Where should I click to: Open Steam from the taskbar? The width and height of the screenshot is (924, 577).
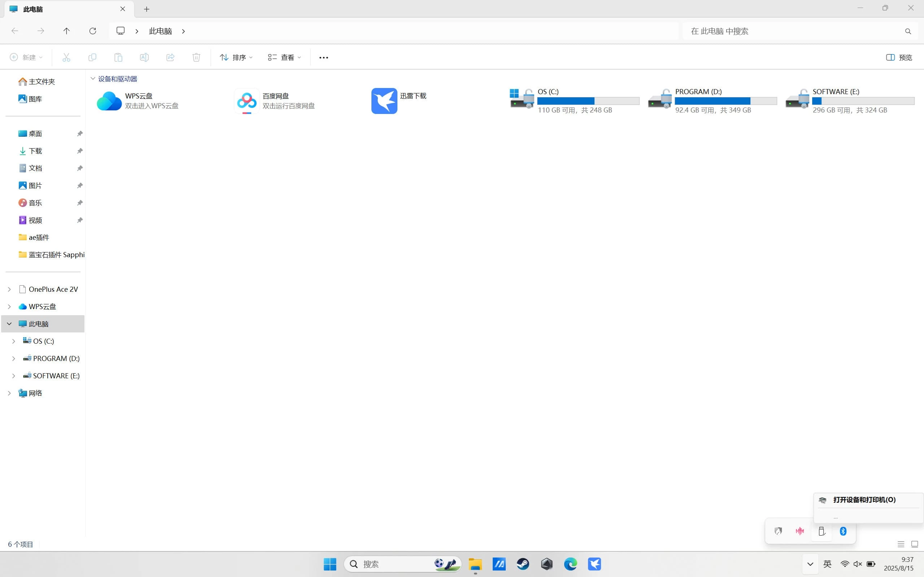click(523, 564)
